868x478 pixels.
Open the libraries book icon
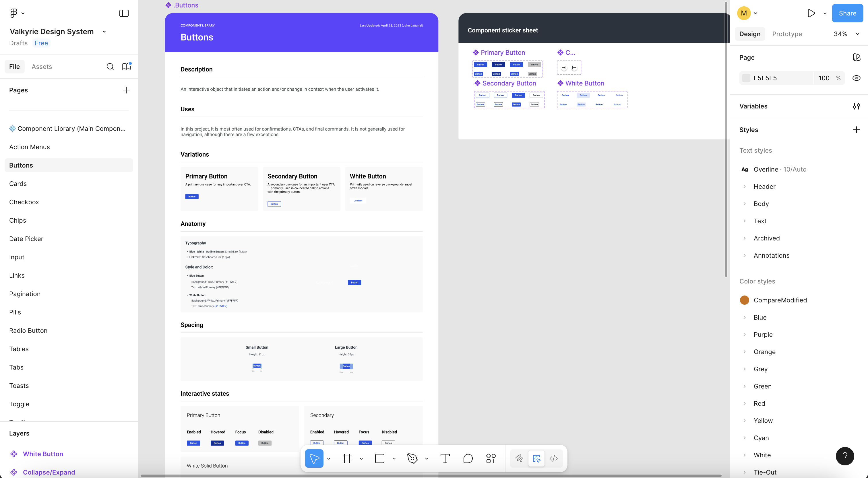coord(126,67)
